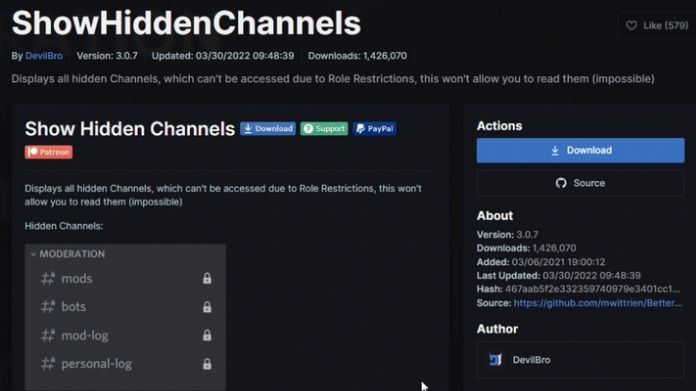Click GitHub icon in Source button
This screenshot has height=391, width=696.
click(561, 183)
